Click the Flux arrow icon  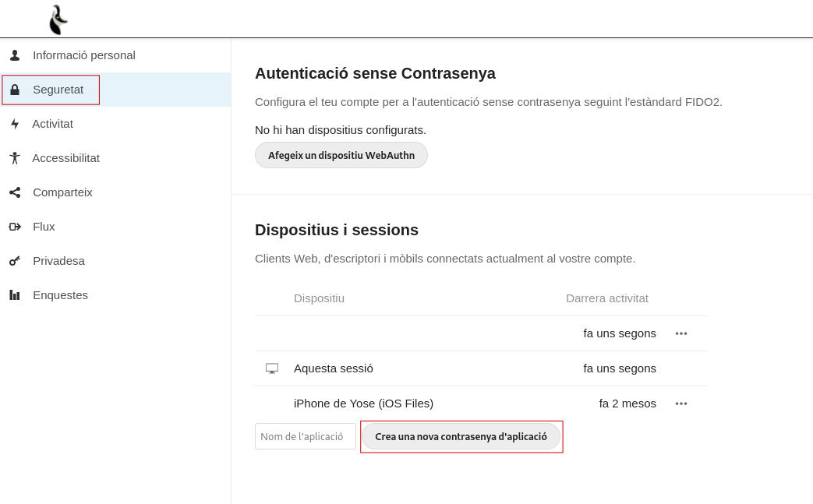[x=15, y=227]
